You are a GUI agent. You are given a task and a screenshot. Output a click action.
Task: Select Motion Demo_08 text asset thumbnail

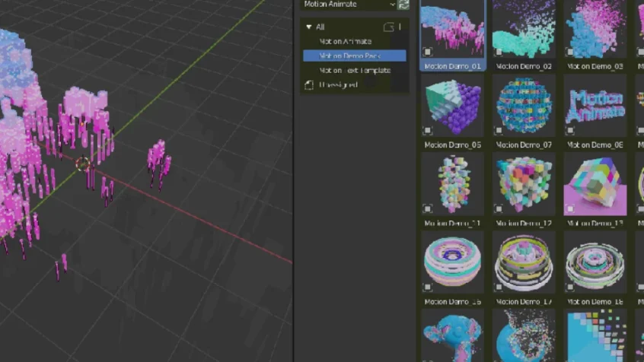(x=595, y=106)
